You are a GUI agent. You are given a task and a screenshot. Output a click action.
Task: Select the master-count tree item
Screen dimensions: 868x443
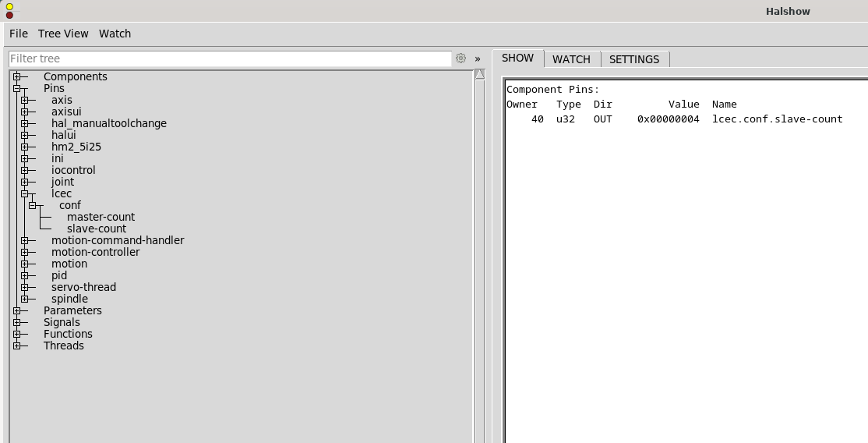[x=101, y=217]
